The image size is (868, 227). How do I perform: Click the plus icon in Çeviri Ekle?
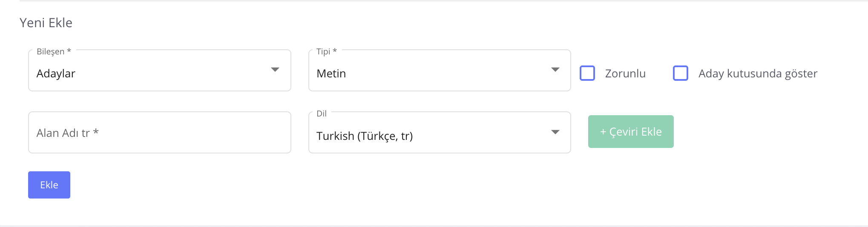tap(603, 132)
